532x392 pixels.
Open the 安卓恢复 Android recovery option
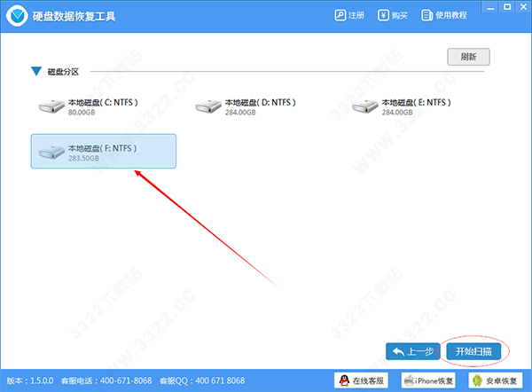pyautogui.click(x=496, y=380)
